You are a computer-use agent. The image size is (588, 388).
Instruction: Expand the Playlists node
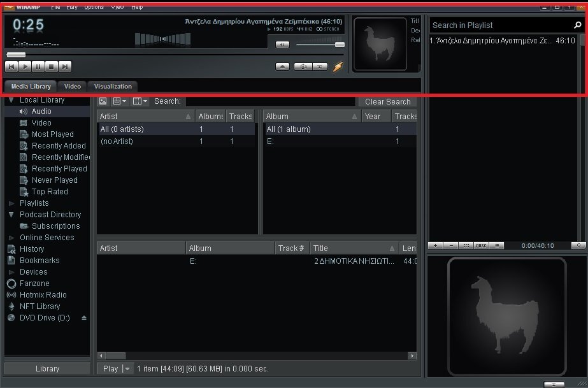pyautogui.click(x=11, y=203)
